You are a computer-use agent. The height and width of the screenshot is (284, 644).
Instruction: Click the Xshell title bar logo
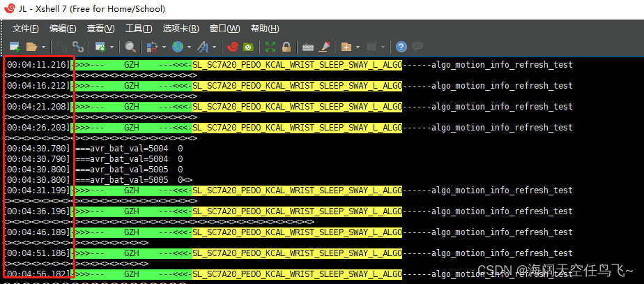(10, 8)
